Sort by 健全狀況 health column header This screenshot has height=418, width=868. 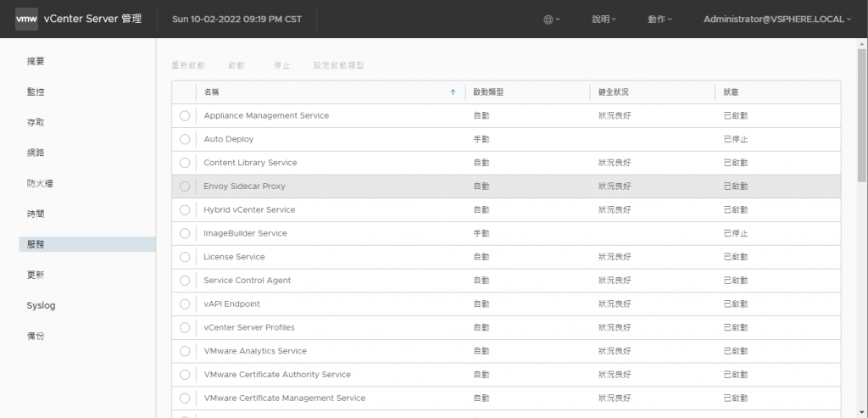click(614, 92)
